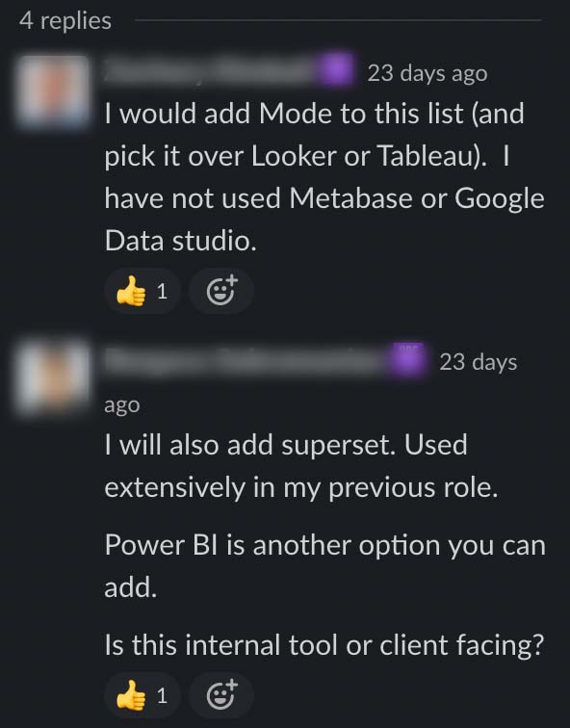Image resolution: width=570 pixels, height=728 pixels.
Task: Open the second replier's avatar
Action: (52, 377)
